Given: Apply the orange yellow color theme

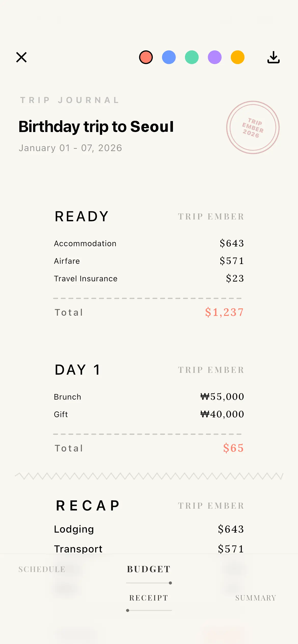Looking at the screenshot, I should click(238, 57).
